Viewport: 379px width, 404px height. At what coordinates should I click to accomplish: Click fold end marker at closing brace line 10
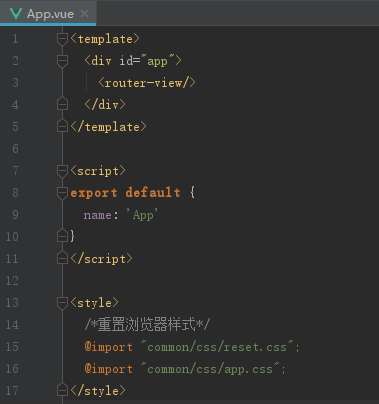click(62, 236)
